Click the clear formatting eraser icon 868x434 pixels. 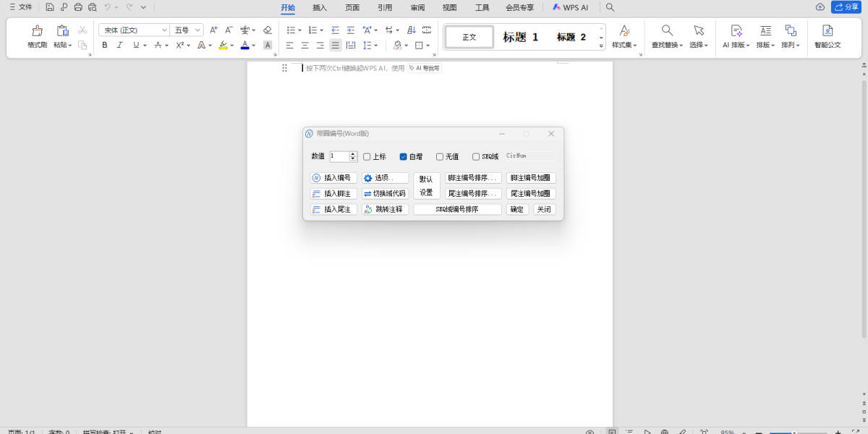click(x=267, y=30)
